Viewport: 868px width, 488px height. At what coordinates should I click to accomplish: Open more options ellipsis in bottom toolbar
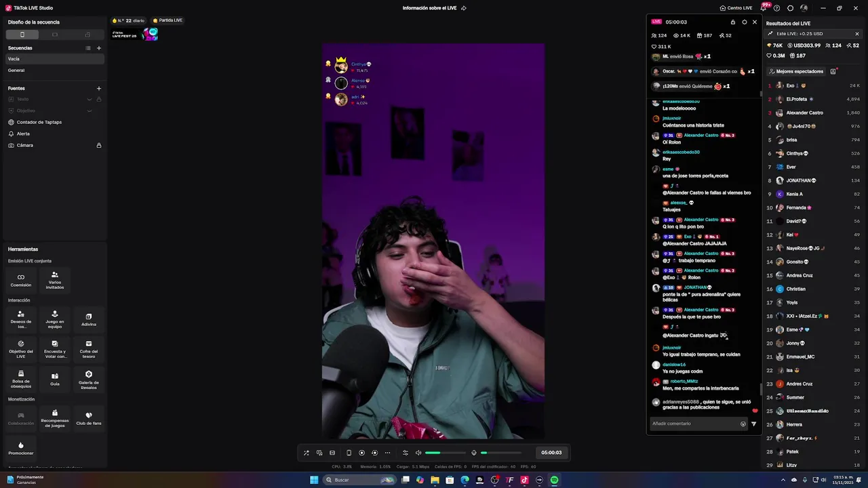pyautogui.click(x=387, y=453)
